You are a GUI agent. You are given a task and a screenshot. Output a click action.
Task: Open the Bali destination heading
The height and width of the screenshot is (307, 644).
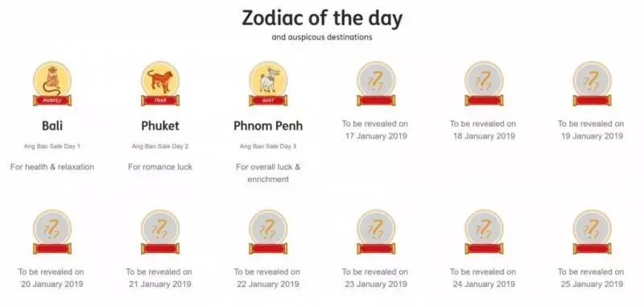(x=52, y=126)
